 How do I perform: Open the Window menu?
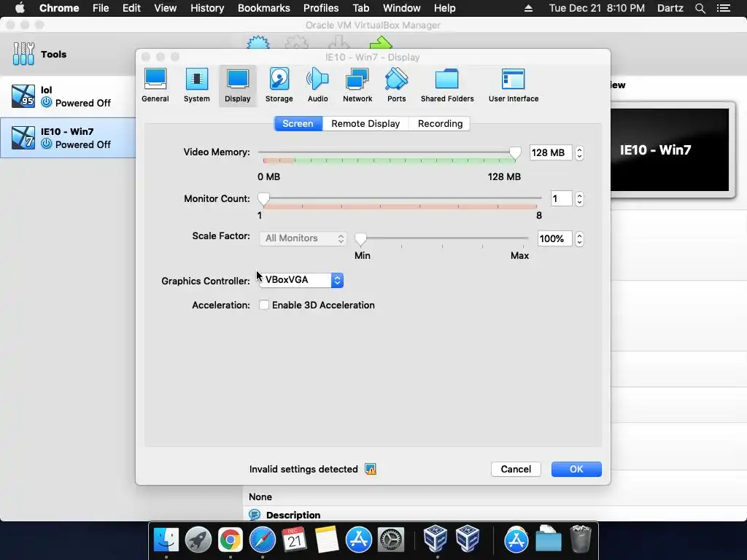point(402,8)
